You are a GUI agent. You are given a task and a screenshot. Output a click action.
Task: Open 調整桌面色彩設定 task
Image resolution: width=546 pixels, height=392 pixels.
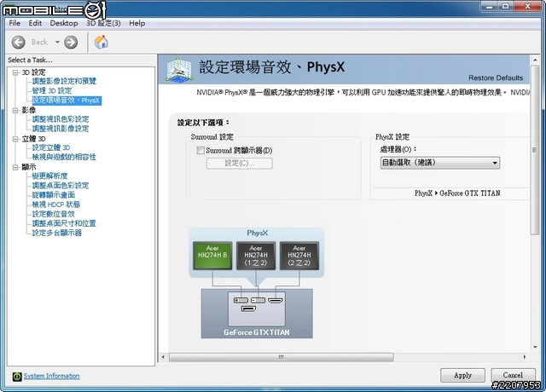coord(61,186)
